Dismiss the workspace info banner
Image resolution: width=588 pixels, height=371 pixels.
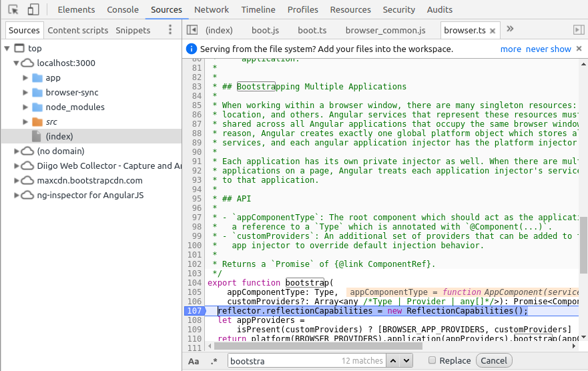(x=579, y=48)
